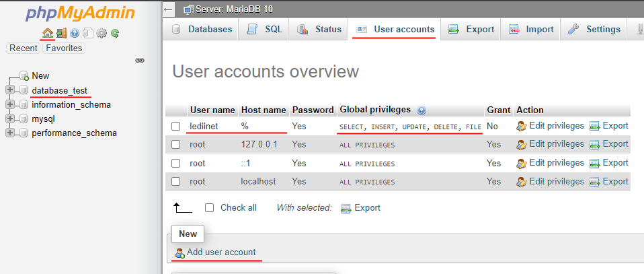Open phpMyAdmin documentation help icon

coord(75,34)
